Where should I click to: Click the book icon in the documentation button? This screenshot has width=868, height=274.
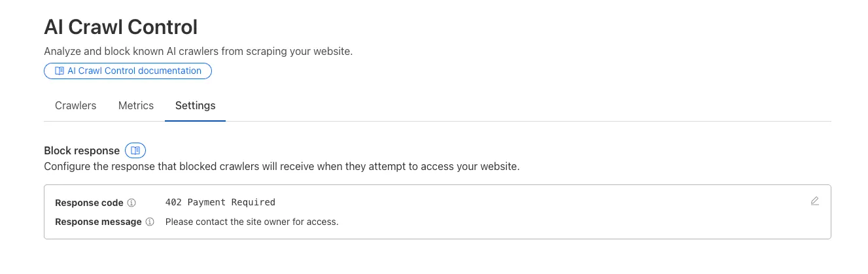(59, 71)
